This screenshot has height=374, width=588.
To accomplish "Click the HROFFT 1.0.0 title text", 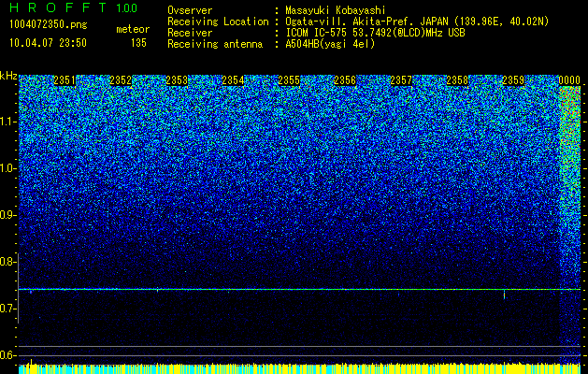I will (x=74, y=7).
